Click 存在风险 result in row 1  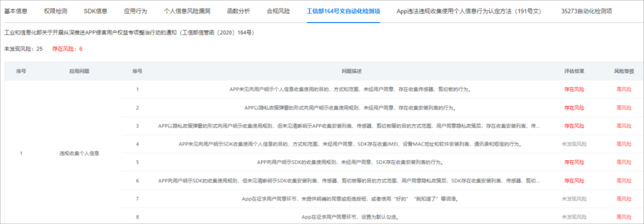[574, 89]
